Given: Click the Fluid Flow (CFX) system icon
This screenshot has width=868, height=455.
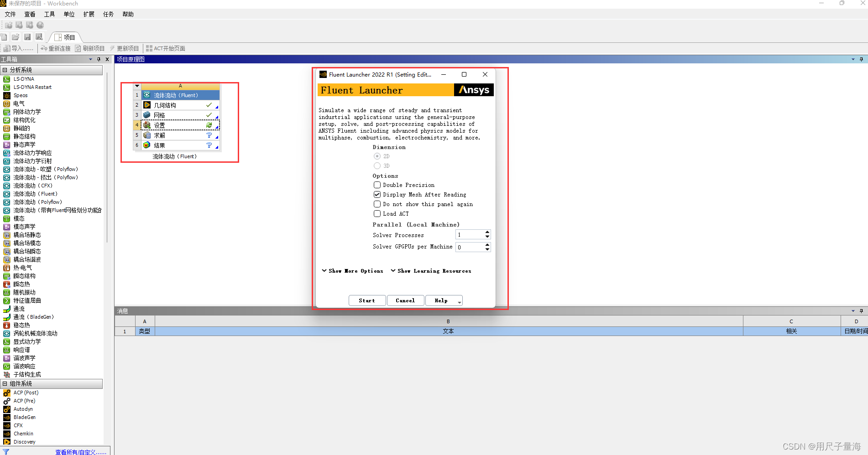Looking at the screenshot, I should click(x=6, y=186).
